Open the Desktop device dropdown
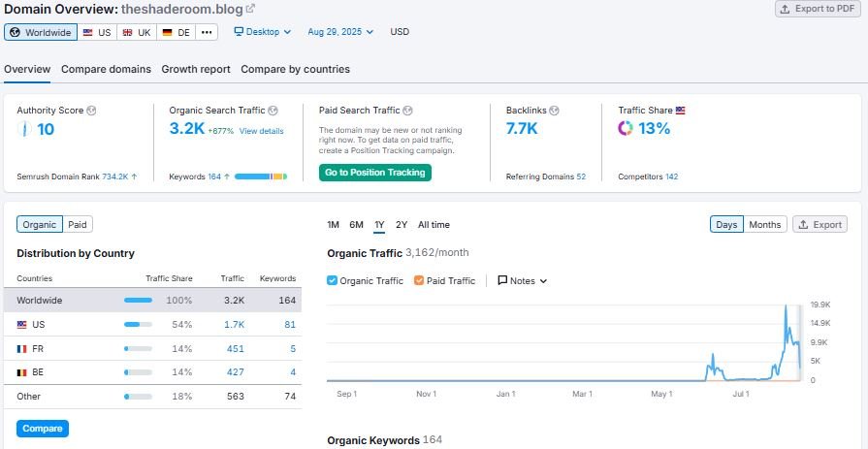 coord(263,32)
